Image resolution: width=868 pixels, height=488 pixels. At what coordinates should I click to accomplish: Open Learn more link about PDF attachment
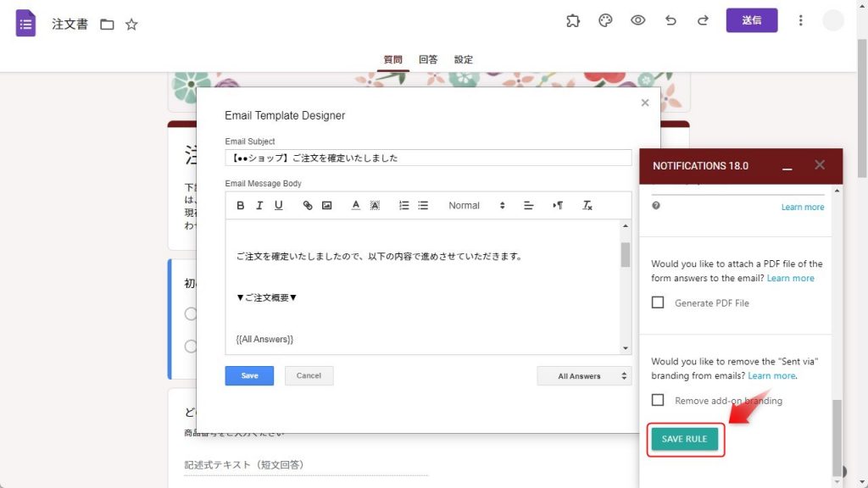pos(791,278)
